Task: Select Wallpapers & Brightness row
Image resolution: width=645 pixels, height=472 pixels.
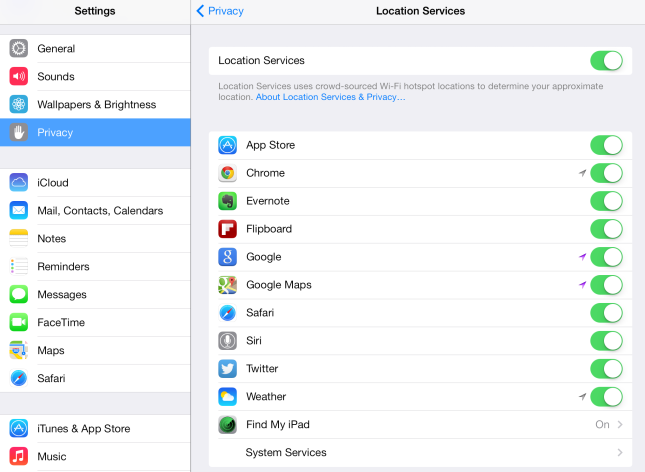Action: coord(96,104)
